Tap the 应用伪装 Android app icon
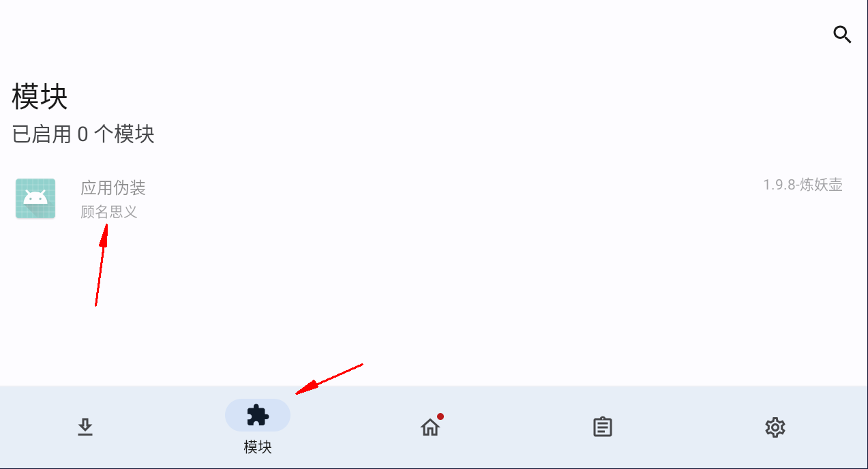This screenshot has height=469, width=868. click(x=35, y=198)
